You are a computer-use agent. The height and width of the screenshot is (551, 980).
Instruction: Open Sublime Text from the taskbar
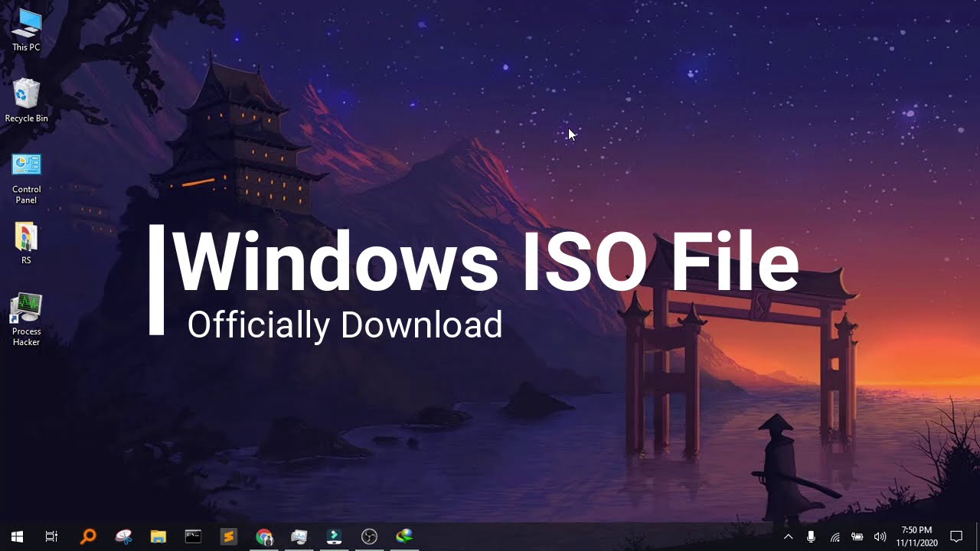click(228, 536)
